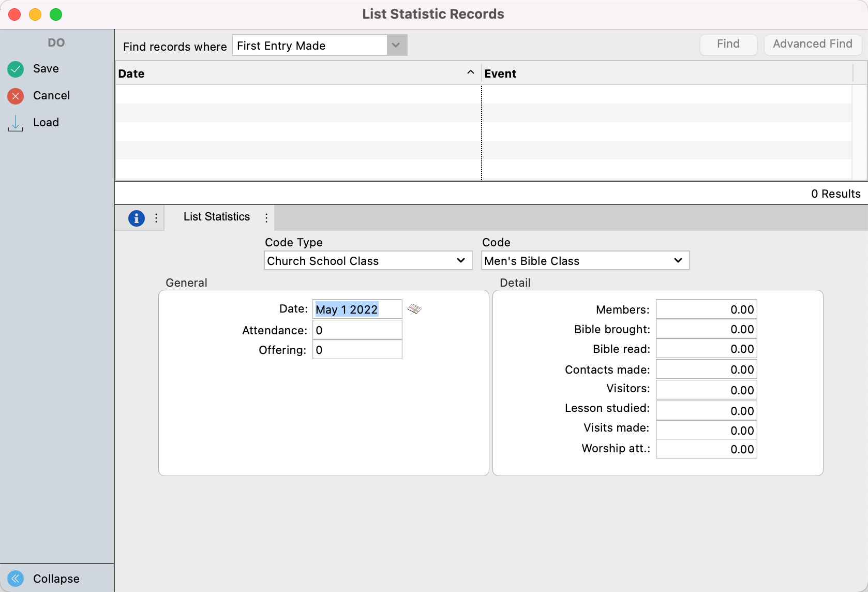Viewport: 868px width, 592px height.
Task: Switch to the List Statistics tab
Action: (x=217, y=217)
